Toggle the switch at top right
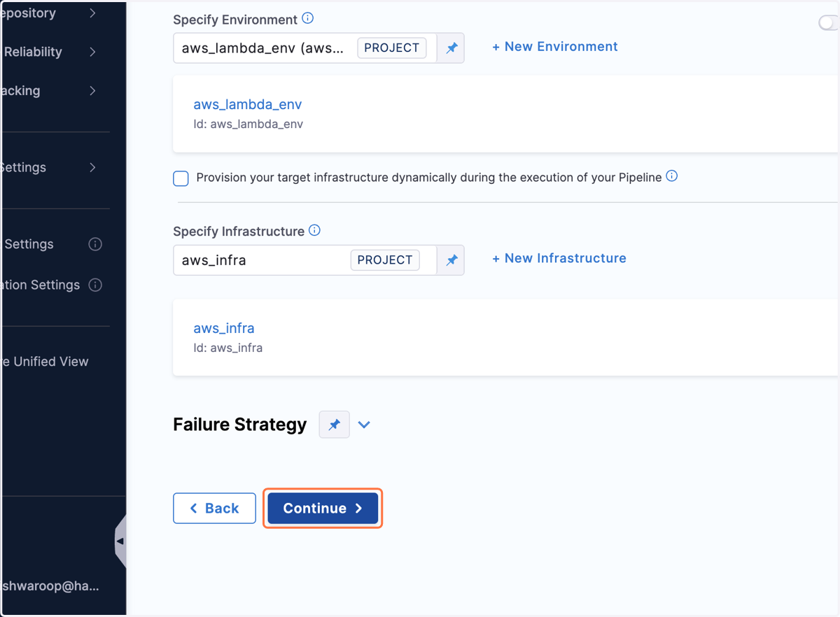This screenshot has height=617, width=840. [829, 22]
